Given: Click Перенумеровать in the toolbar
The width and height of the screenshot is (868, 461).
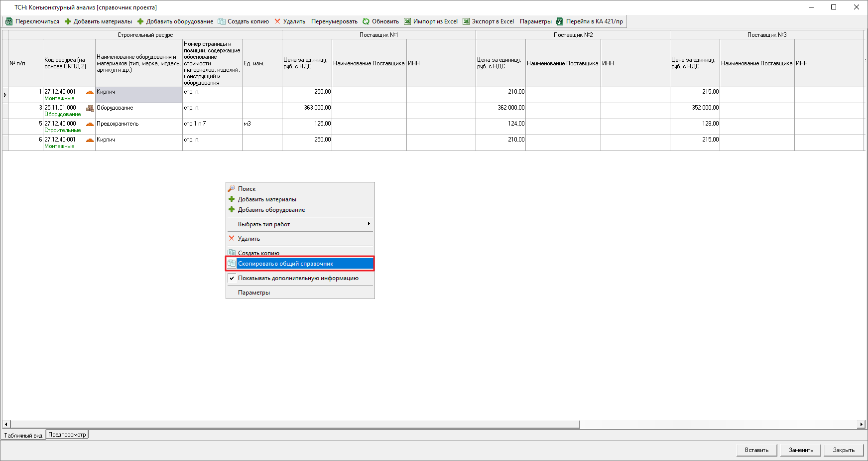Looking at the screenshot, I should pyautogui.click(x=334, y=21).
